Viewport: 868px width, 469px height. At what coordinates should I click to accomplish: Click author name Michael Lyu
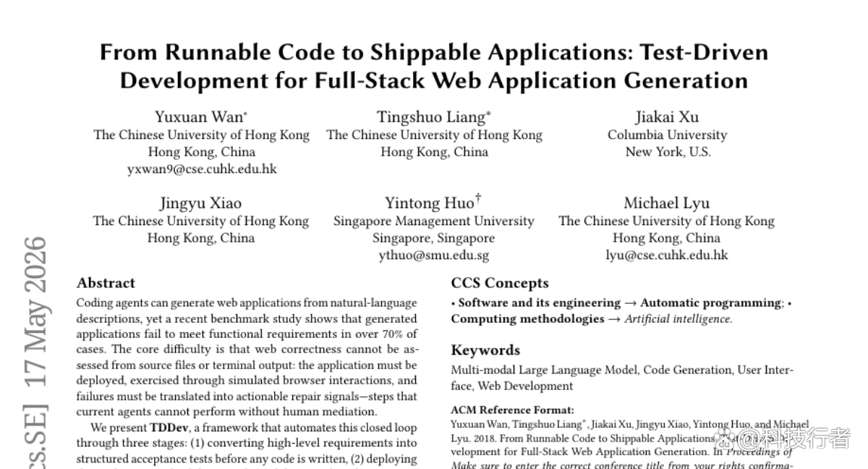667,203
